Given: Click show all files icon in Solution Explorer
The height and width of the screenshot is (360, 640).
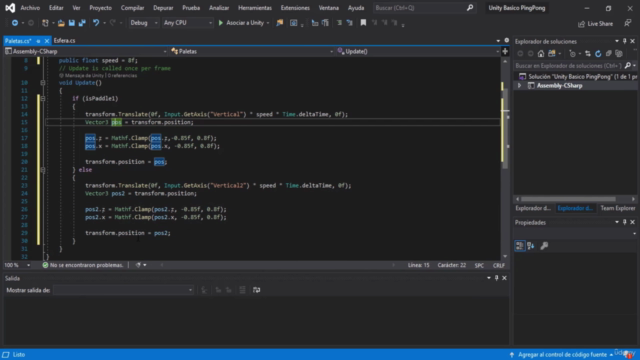Looking at the screenshot, I should (619, 53).
